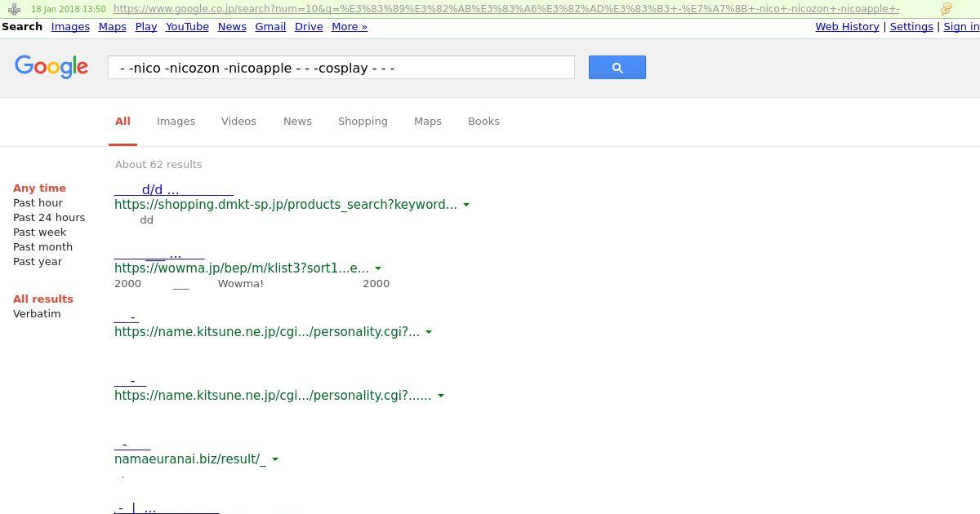Screen dimensions: 980x514
Task: Open dropdown arrow next to wowma.jp URL
Action: [378, 268]
